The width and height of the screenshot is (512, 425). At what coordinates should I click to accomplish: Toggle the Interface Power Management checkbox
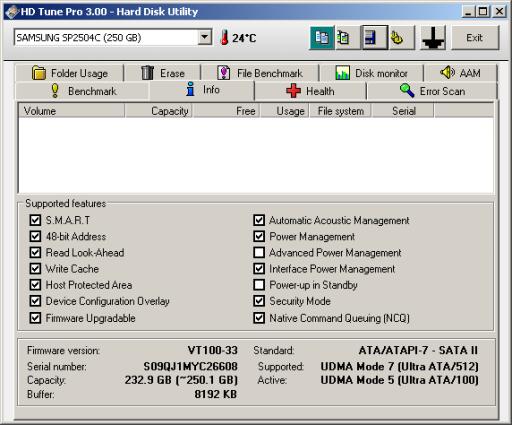point(259,269)
